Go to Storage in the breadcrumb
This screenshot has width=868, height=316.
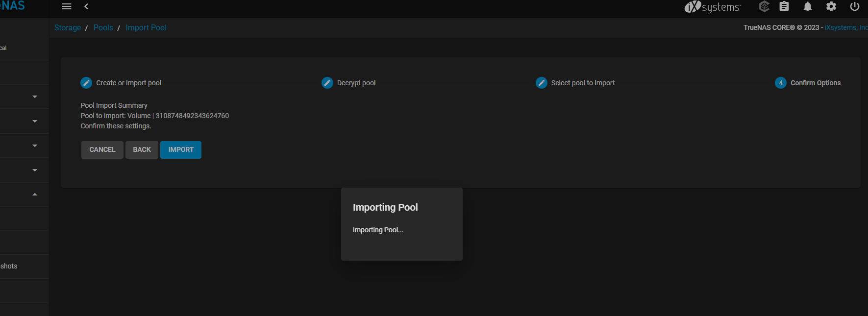[68, 28]
